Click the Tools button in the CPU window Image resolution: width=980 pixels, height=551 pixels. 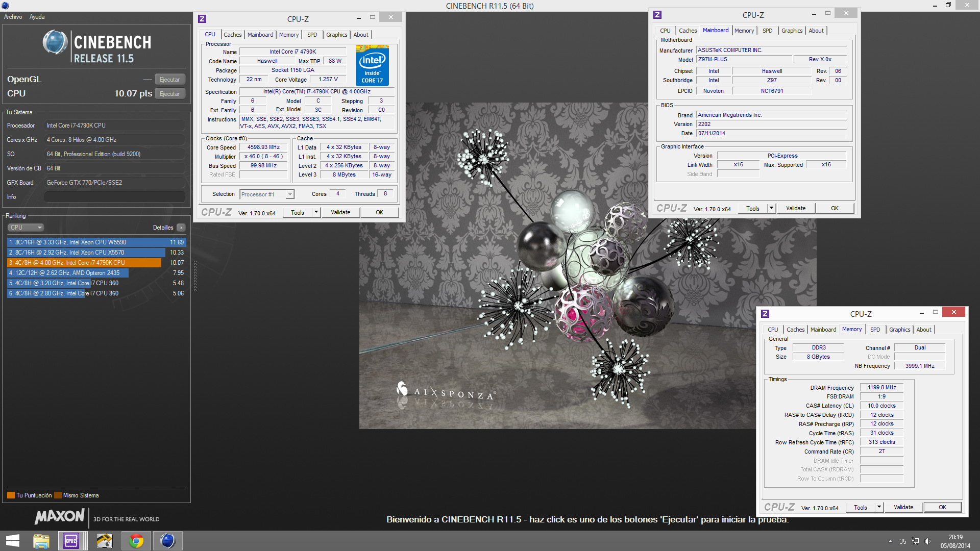point(298,212)
